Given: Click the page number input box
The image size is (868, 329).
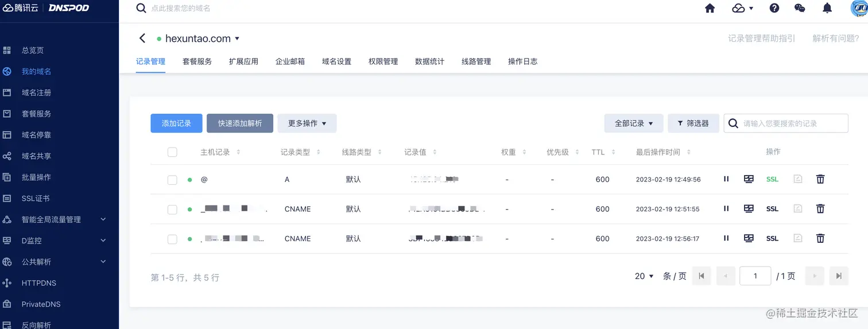Looking at the screenshot, I should 755,276.
